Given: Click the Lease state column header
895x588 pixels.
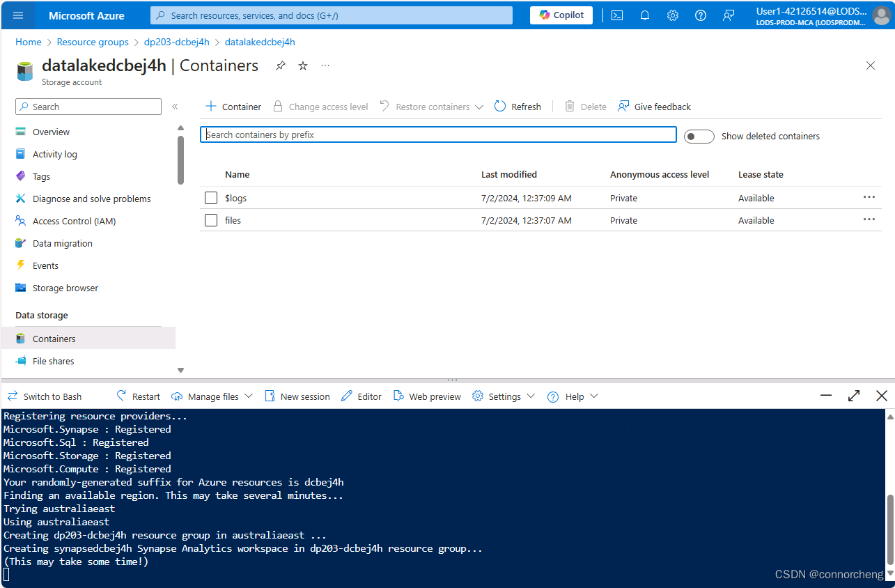Looking at the screenshot, I should click(x=761, y=174).
